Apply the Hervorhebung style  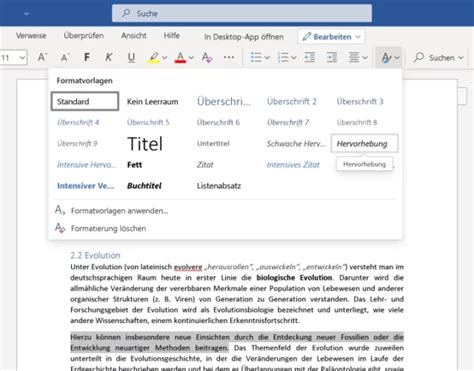tap(364, 144)
